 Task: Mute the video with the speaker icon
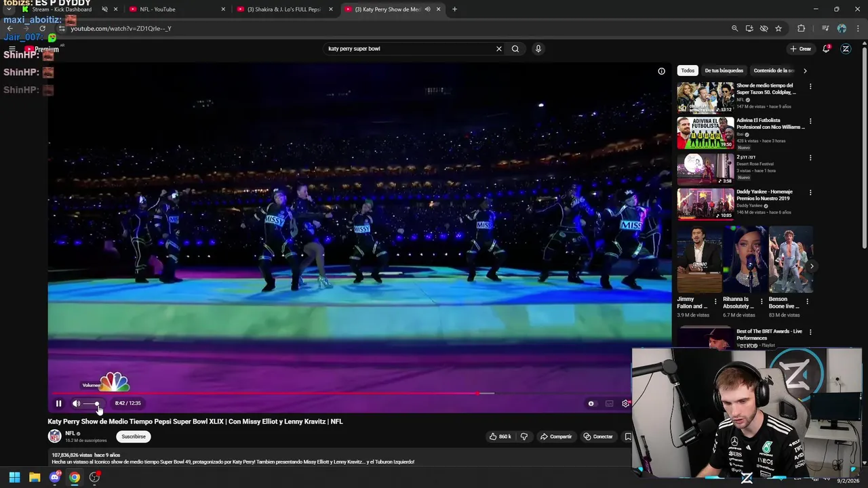click(76, 403)
